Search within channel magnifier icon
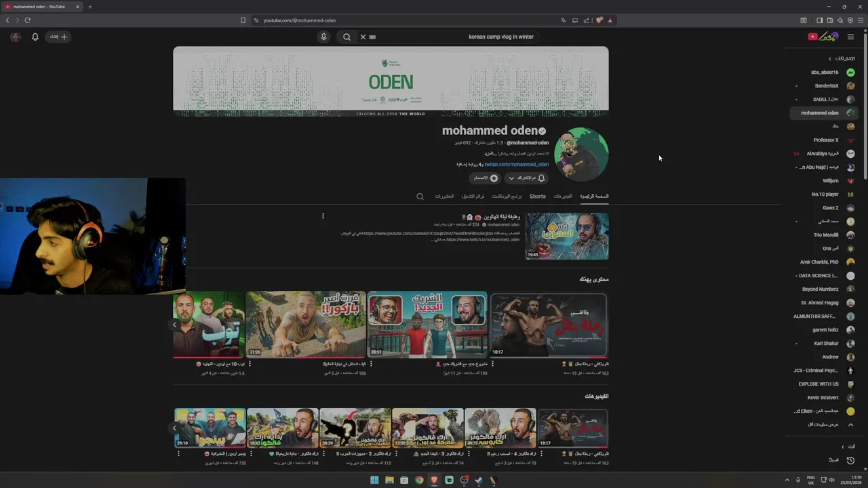This screenshot has width=868, height=488. [420, 197]
